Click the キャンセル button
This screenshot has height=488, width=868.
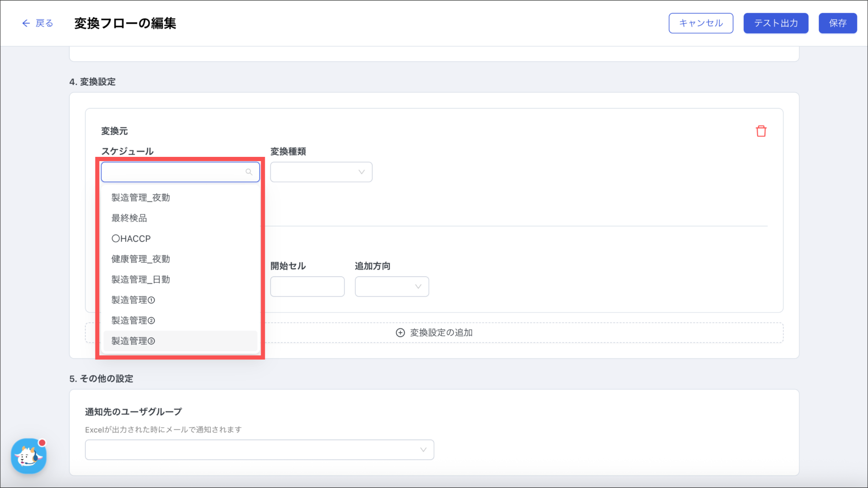pyautogui.click(x=701, y=23)
